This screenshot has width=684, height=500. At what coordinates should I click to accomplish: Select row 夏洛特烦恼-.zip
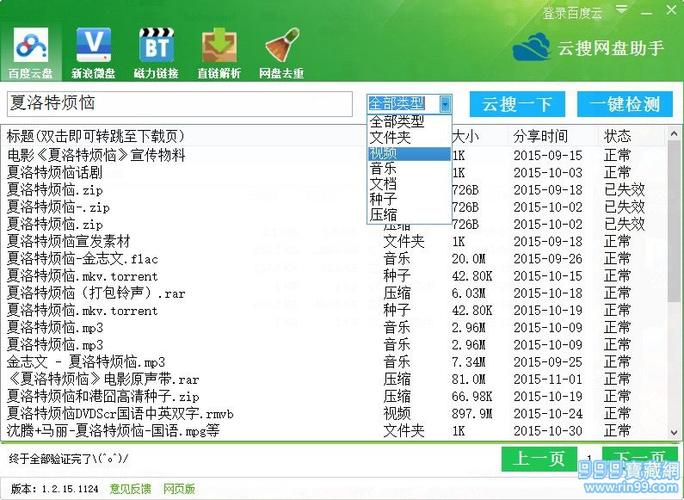[x=335, y=207]
